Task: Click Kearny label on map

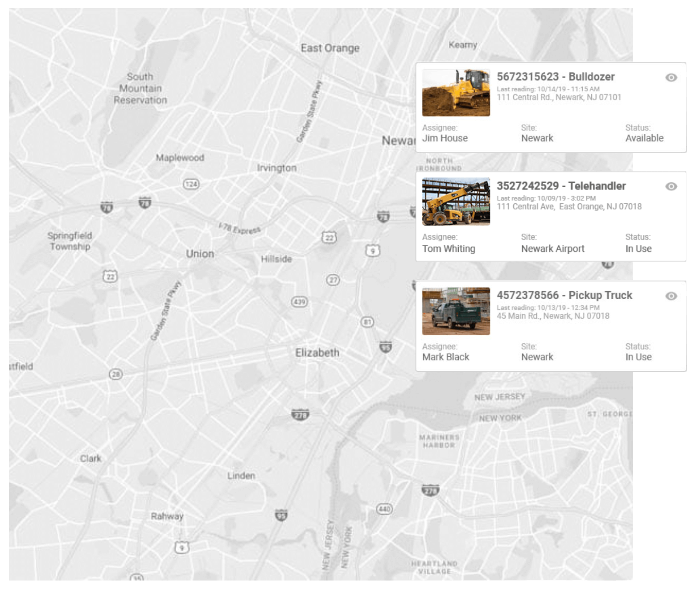Action: point(463,45)
